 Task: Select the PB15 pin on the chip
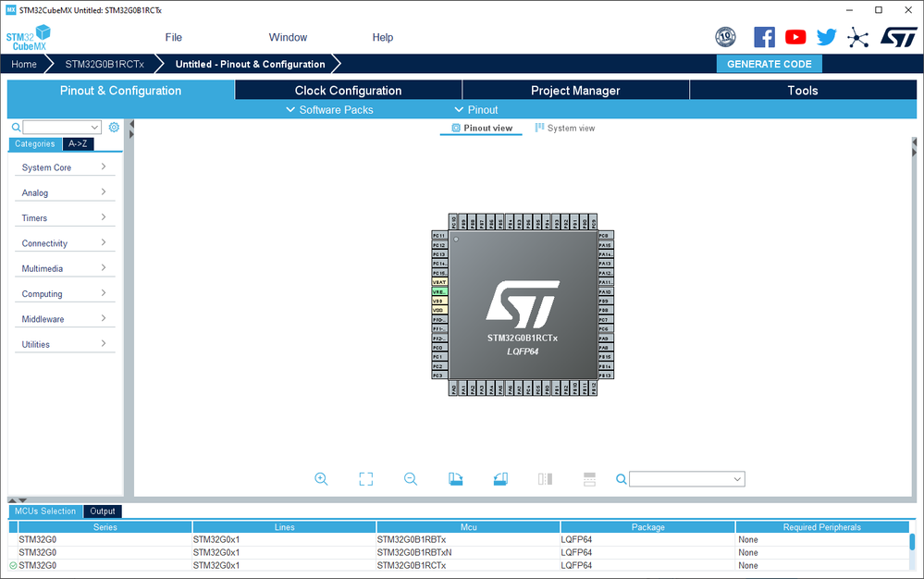pos(606,357)
